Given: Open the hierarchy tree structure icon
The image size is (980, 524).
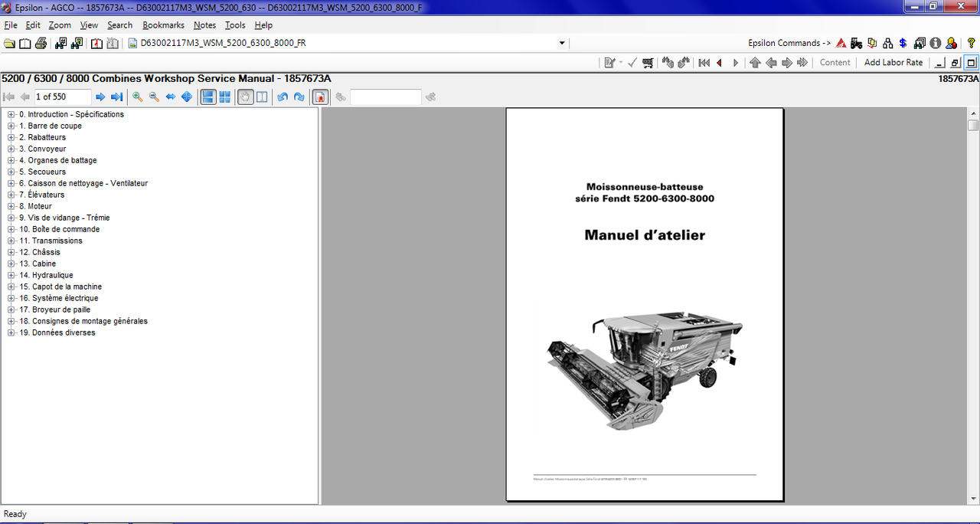Looking at the screenshot, I should 888,44.
